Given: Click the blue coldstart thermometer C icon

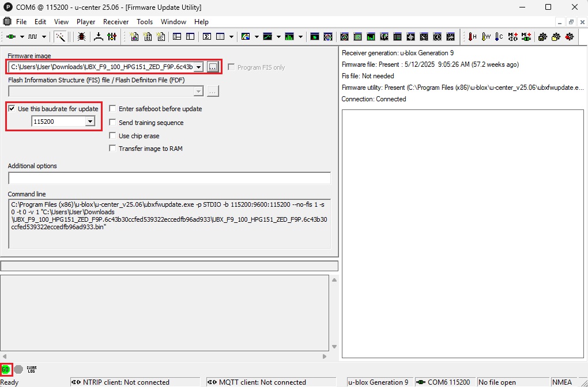Looking at the screenshot, I should [x=499, y=37].
